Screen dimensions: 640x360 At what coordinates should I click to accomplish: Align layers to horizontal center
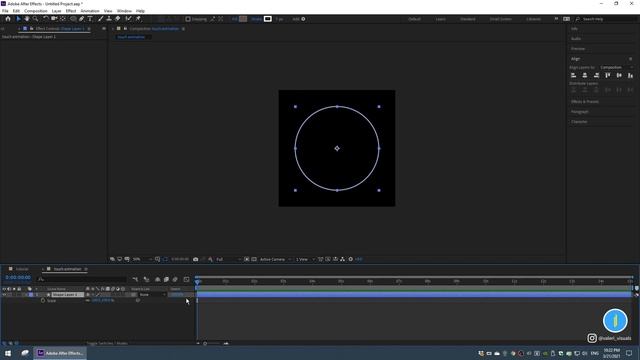click(x=585, y=75)
